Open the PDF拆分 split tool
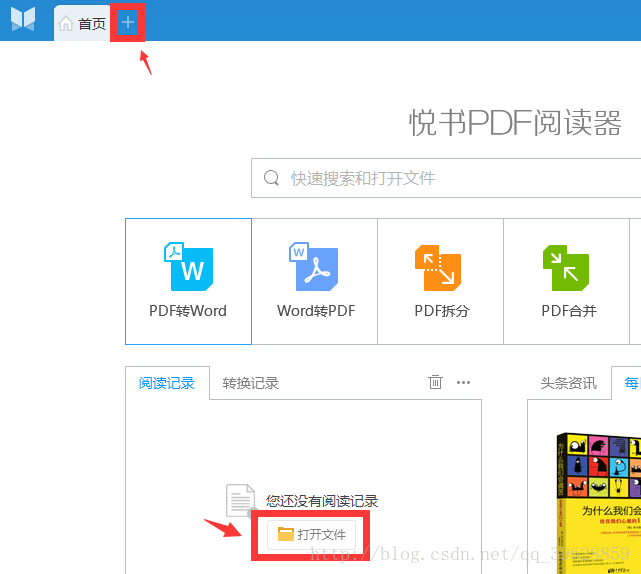Viewport: 641px width, 574px height. [440, 281]
